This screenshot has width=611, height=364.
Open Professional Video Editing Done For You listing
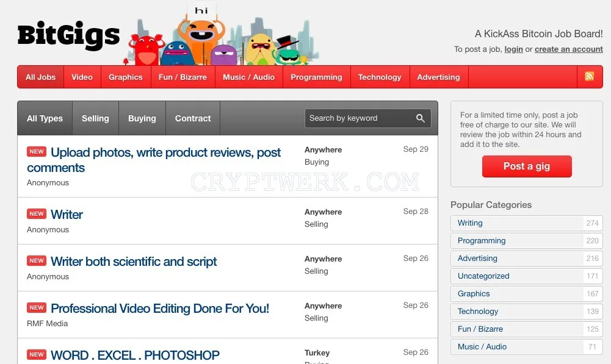click(160, 309)
